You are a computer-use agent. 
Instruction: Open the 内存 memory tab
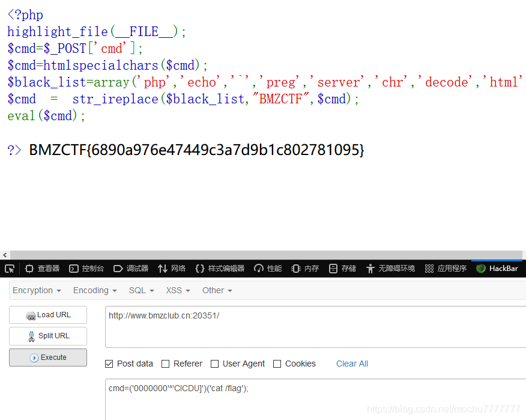(x=305, y=269)
